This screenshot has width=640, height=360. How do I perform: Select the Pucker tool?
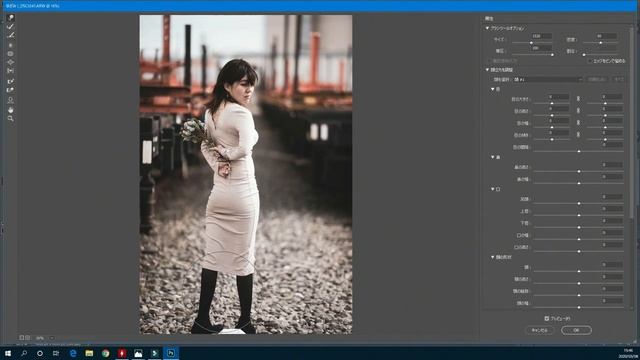11,53
